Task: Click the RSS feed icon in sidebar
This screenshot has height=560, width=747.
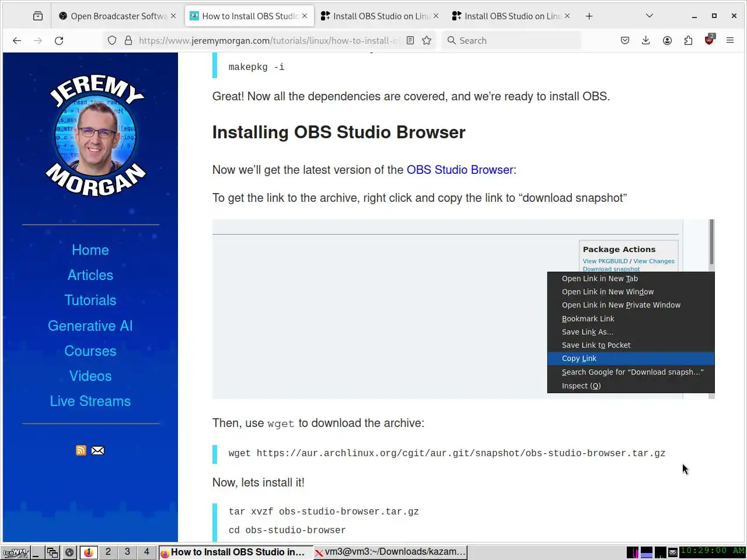Action: 81,450
